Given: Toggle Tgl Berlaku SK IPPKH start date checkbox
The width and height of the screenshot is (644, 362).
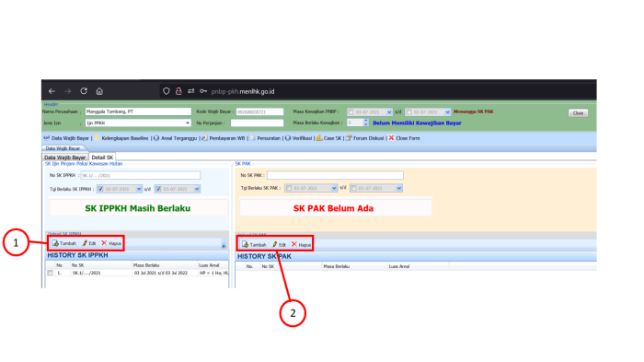Looking at the screenshot, I should pyautogui.click(x=100, y=189).
